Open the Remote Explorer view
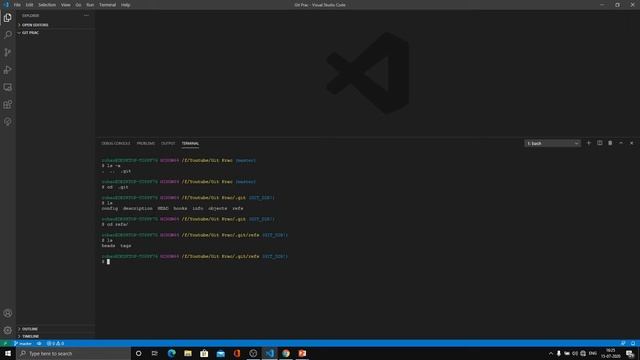640x360 pixels. [x=8, y=87]
